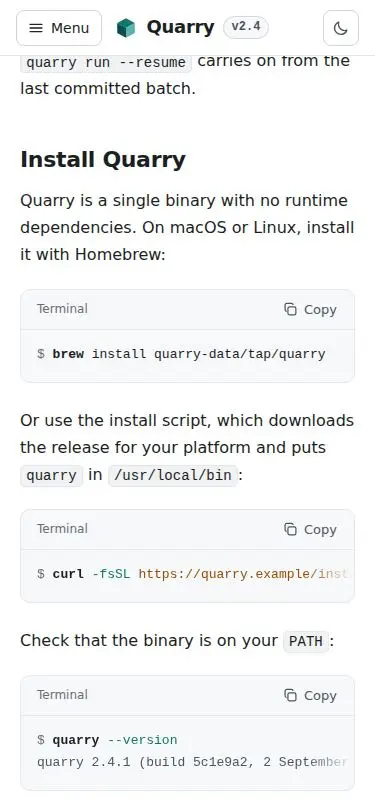
Task: Copy the curl install script command
Action: (310, 530)
